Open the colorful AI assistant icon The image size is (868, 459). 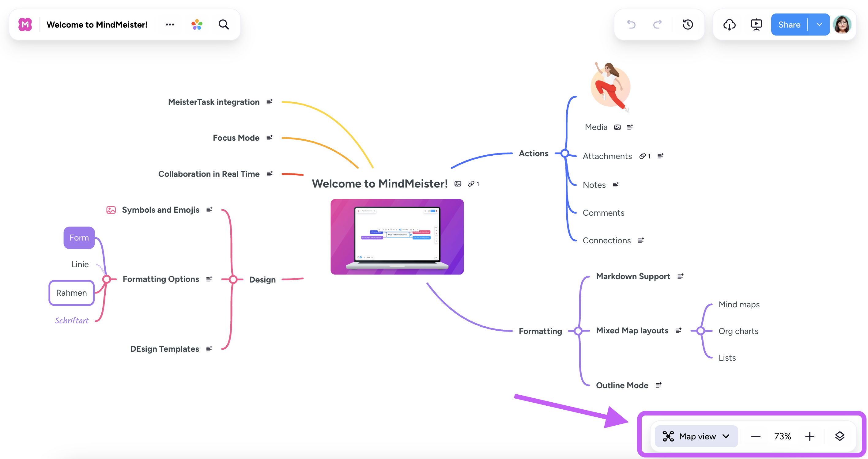click(x=197, y=25)
